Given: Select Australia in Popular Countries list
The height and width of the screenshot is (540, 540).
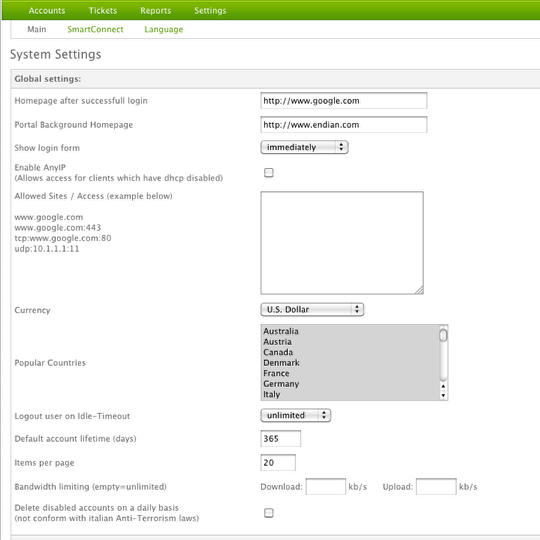Looking at the screenshot, I should 350,331.
